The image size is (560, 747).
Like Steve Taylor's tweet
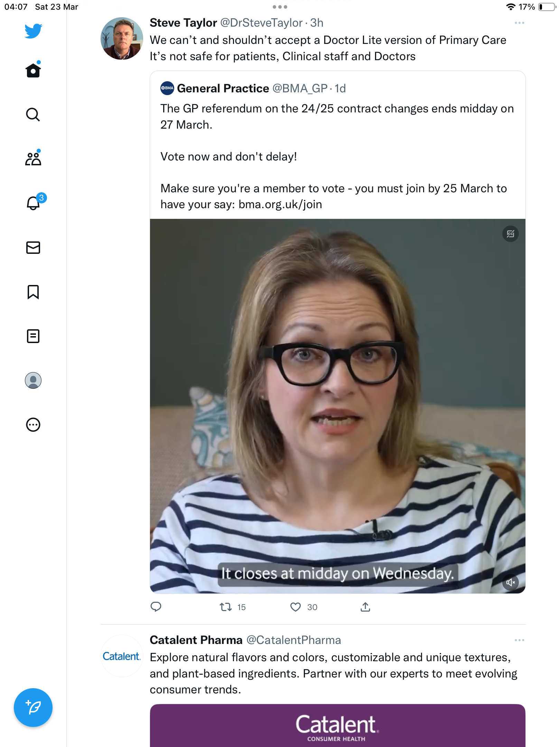coord(296,607)
